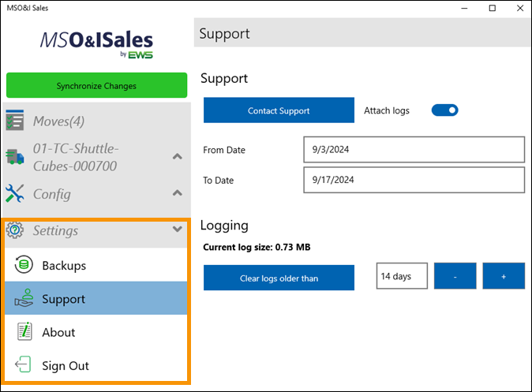
Task: Select the Support menu entry
Action: click(x=96, y=298)
